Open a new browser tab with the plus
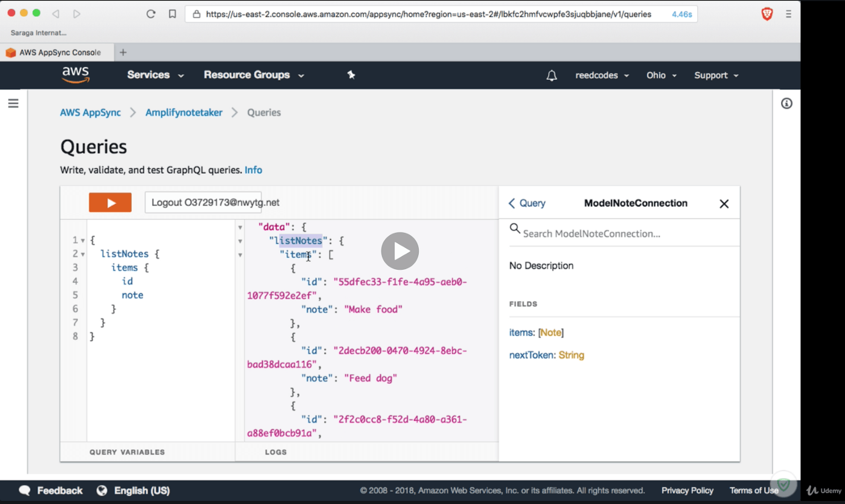Image resolution: width=845 pixels, height=504 pixels. [123, 52]
